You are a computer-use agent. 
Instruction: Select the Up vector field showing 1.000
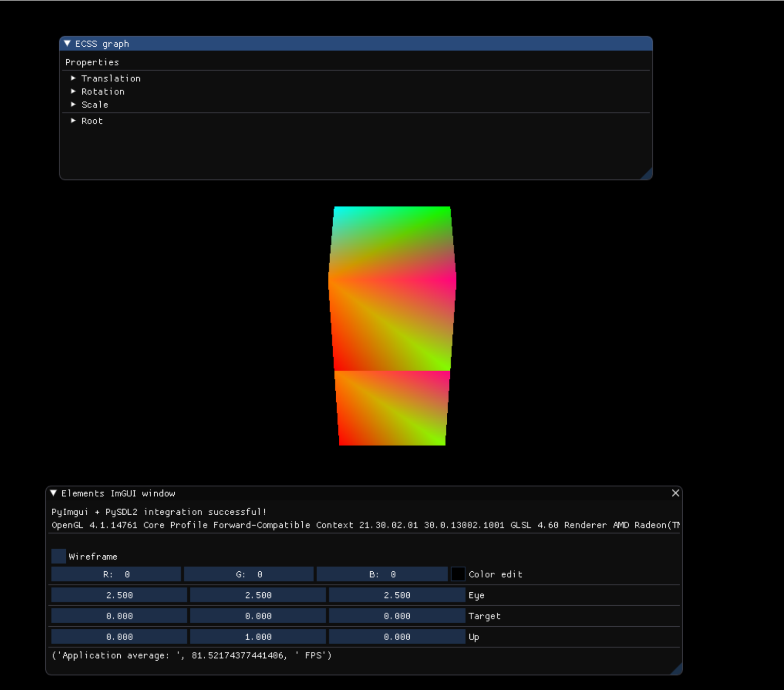point(258,637)
